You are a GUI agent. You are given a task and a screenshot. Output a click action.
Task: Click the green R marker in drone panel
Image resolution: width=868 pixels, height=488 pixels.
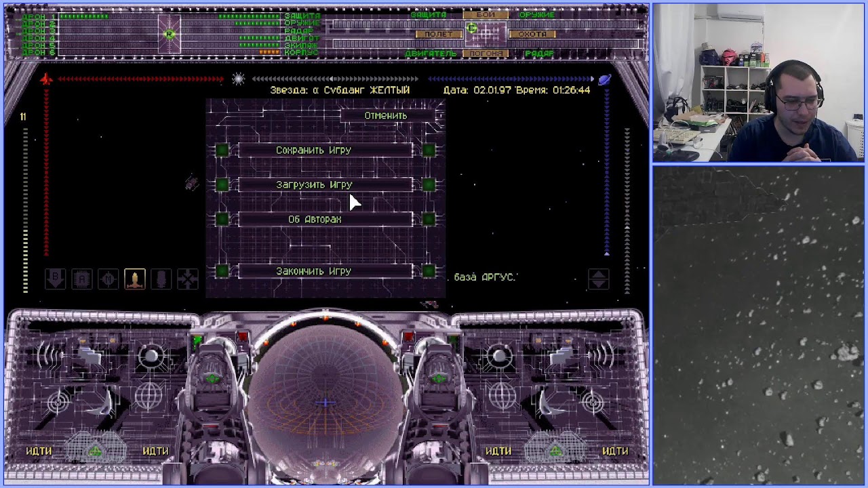pyautogui.click(x=170, y=34)
